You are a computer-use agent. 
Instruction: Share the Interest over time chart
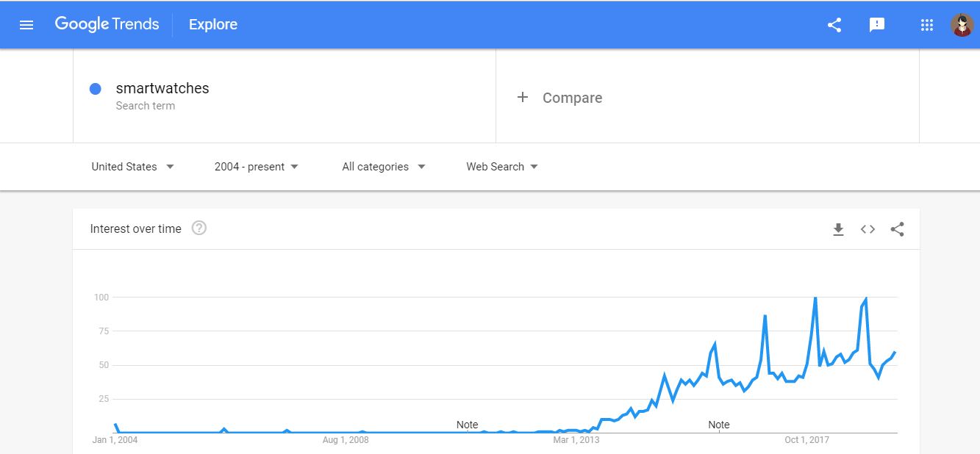(x=897, y=229)
